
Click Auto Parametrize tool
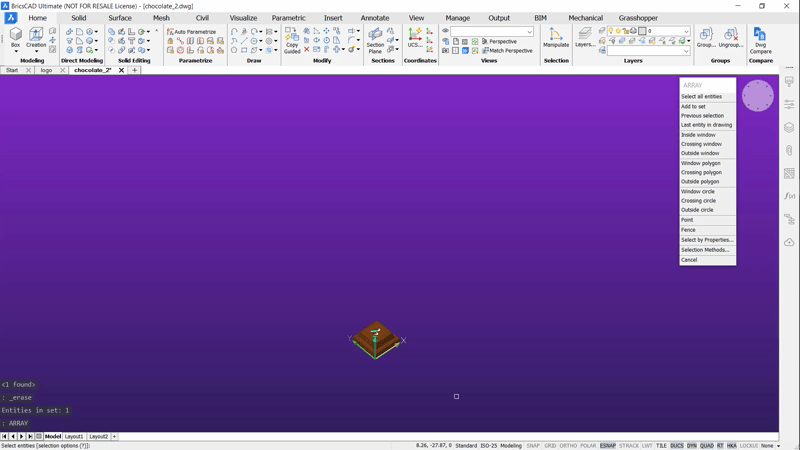click(x=191, y=32)
